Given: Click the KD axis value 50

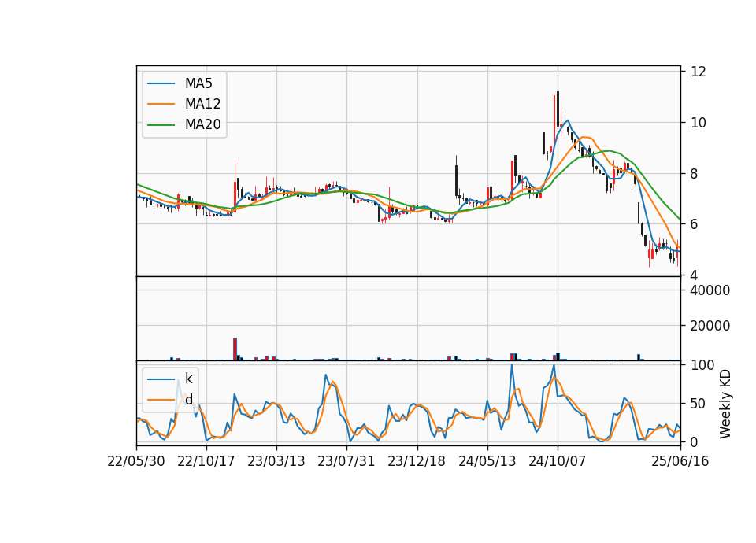Looking at the screenshot, I should tap(699, 404).
